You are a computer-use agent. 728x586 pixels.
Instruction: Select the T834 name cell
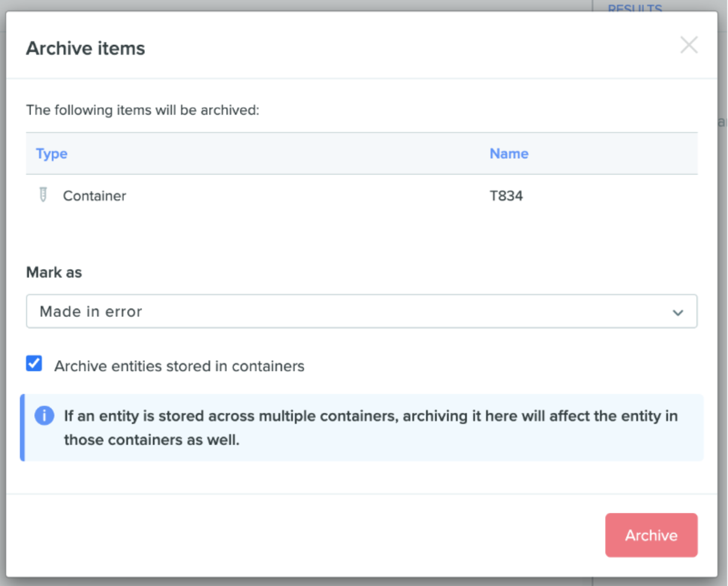(506, 196)
